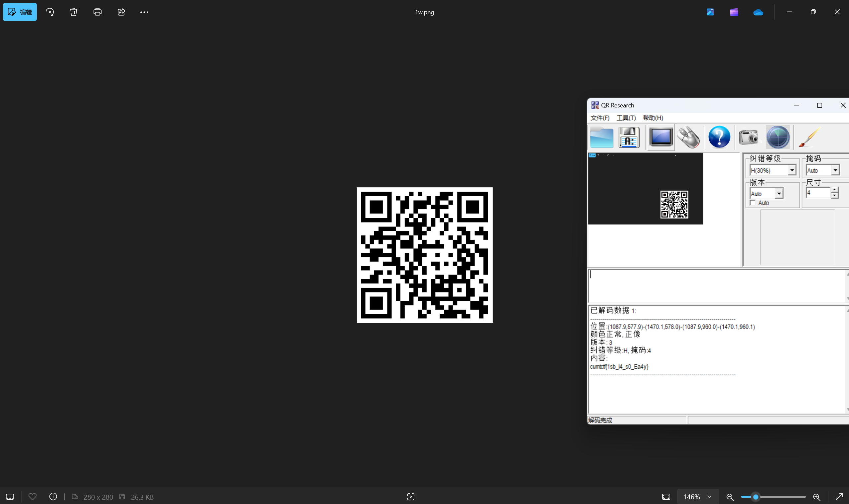Click the 1w.png file name title

(424, 12)
